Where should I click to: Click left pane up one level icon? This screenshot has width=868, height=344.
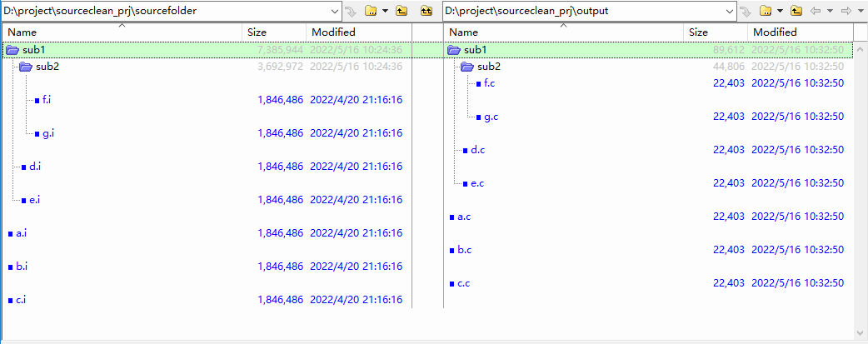tap(401, 12)
